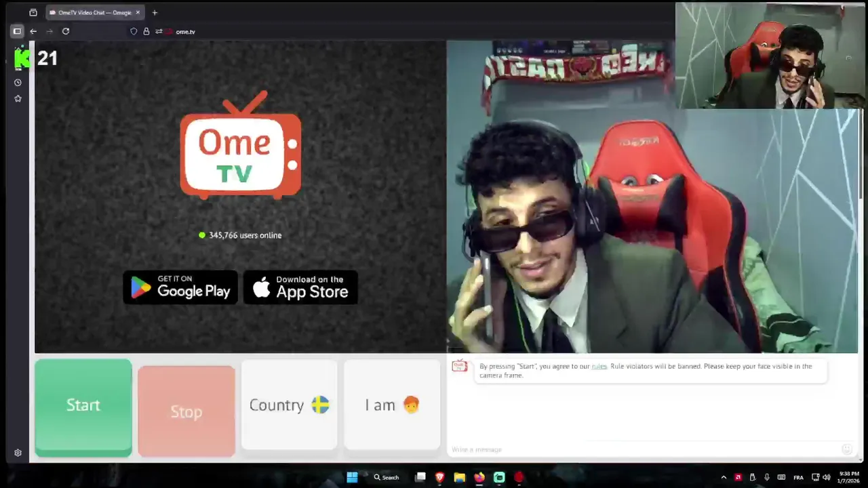Reload the ome.tv page

(x=66, y=31)
